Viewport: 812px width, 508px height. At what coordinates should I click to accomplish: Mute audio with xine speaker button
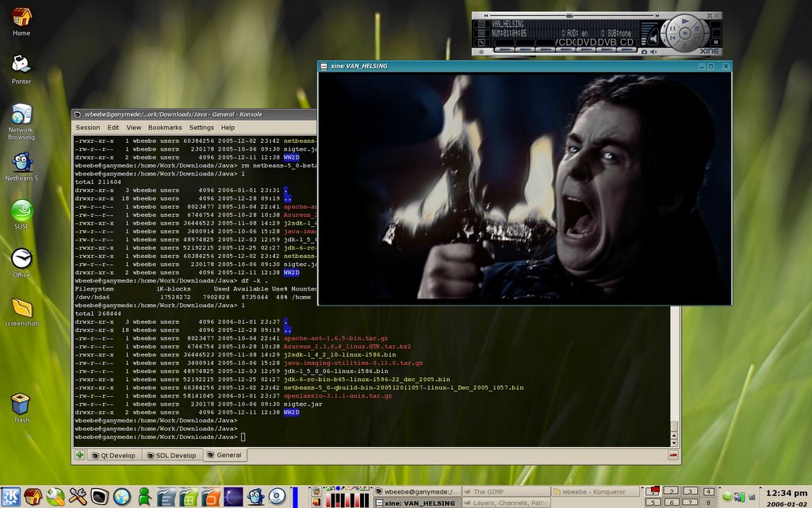(x=653, y=39)
